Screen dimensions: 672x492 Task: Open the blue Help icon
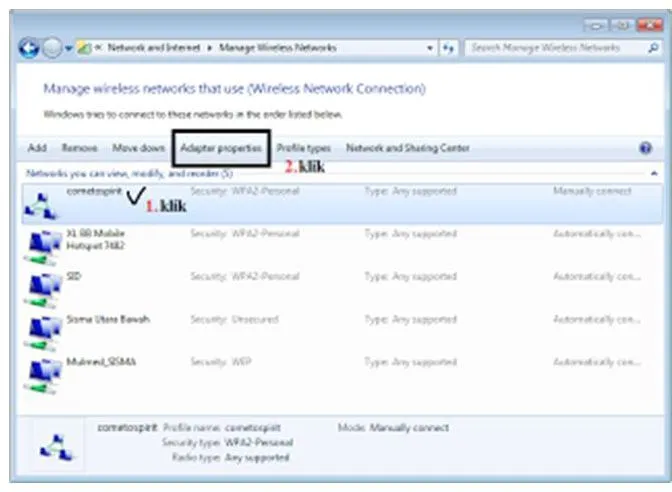click(645, 148)
